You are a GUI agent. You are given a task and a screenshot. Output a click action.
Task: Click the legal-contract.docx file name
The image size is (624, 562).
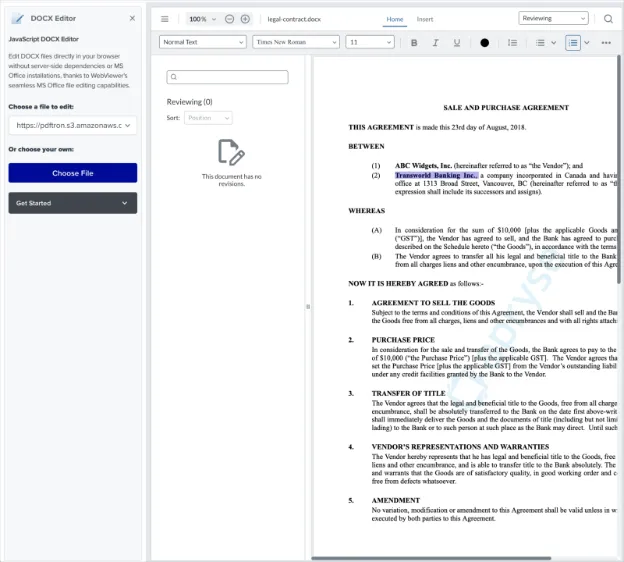(294, 19)
